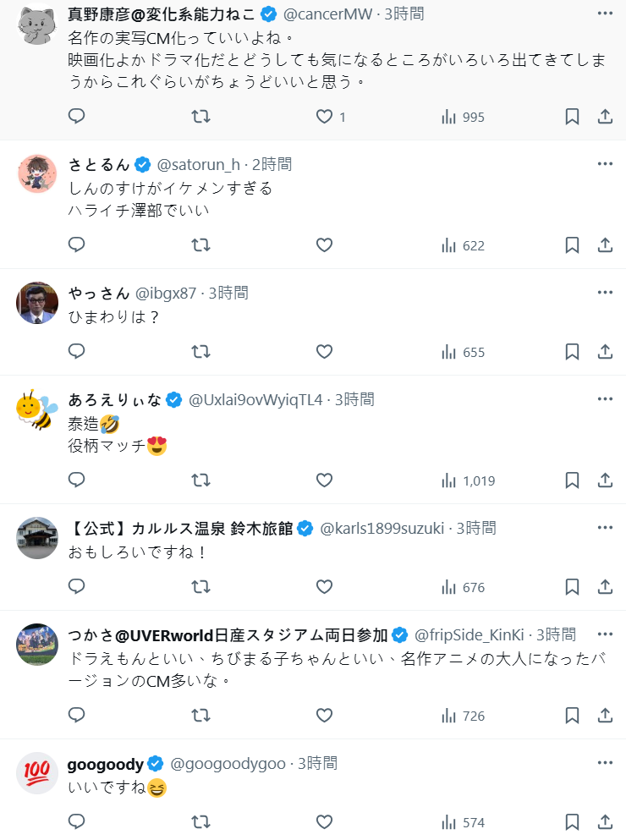Open the more menu on つかさ's tweet
Screen dimensions: 626x840
tap(605, 634)
